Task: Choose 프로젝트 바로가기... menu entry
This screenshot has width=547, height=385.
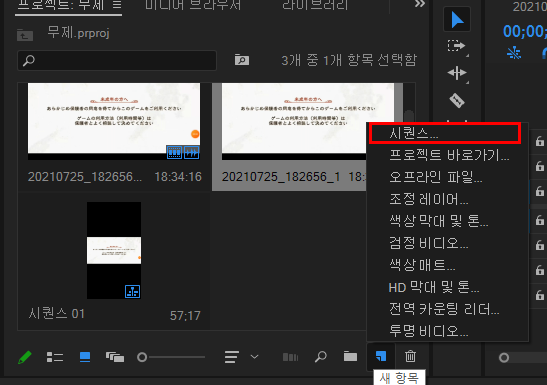Action: coord(448,155)
